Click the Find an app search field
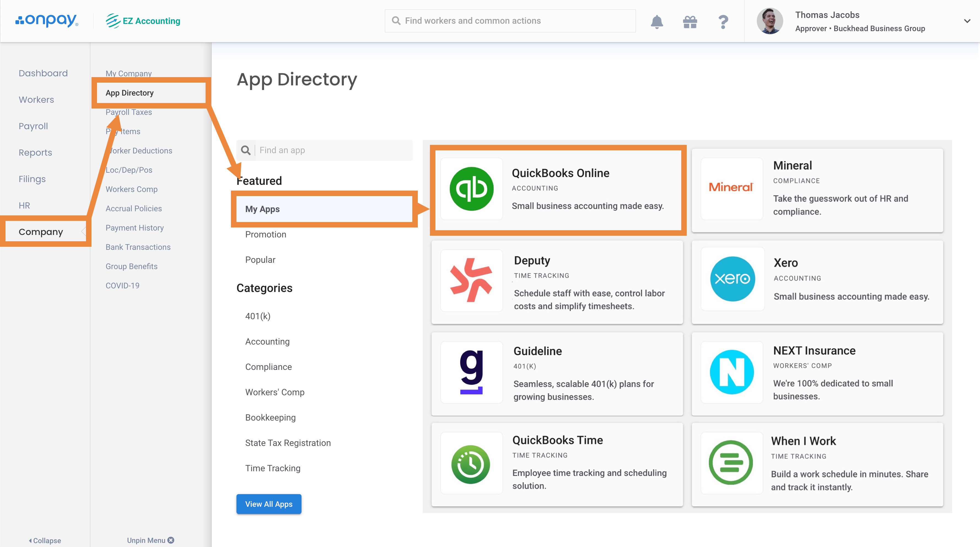 [325, 150]
